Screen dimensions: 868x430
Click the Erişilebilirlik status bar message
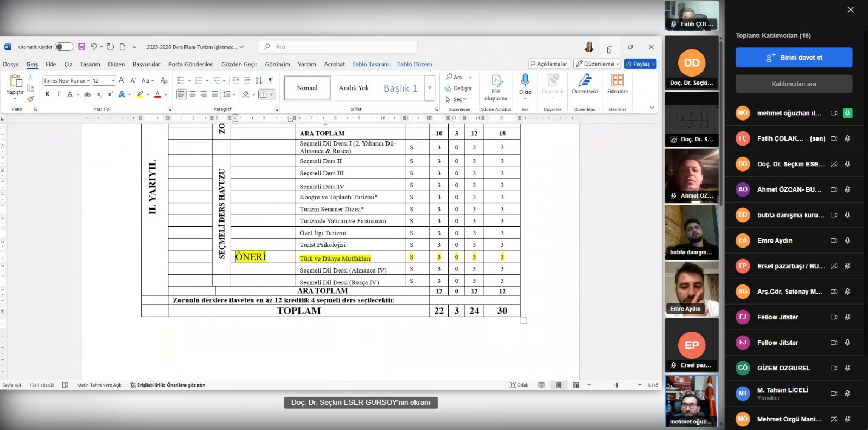coord(168,385)
